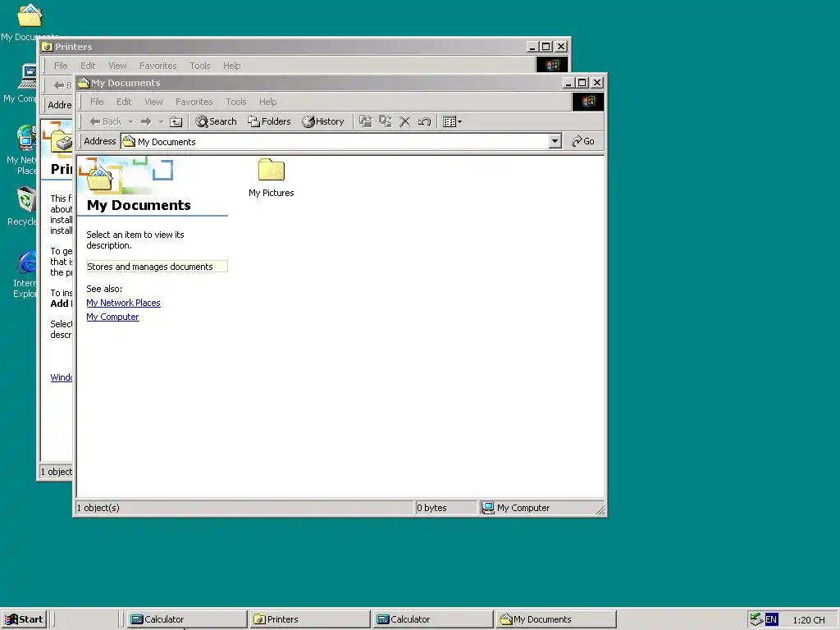Expand the Address bar dropdown arrow

tap(555, 141)
